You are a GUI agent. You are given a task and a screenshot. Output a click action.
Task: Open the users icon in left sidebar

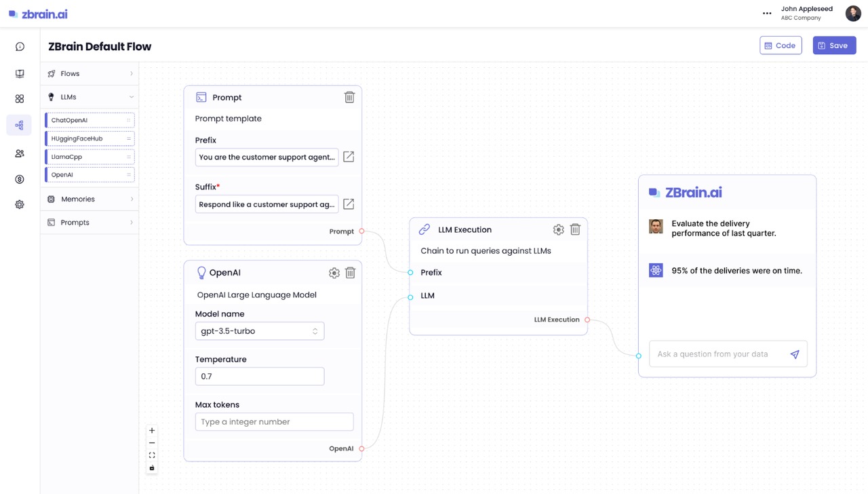[x=20, y=154]
